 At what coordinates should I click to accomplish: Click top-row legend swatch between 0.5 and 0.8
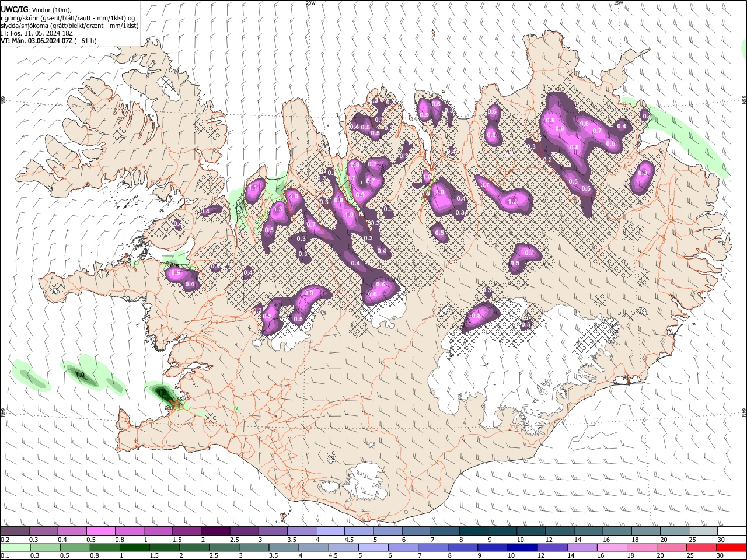pyautogui.click(x=101, y=531)
